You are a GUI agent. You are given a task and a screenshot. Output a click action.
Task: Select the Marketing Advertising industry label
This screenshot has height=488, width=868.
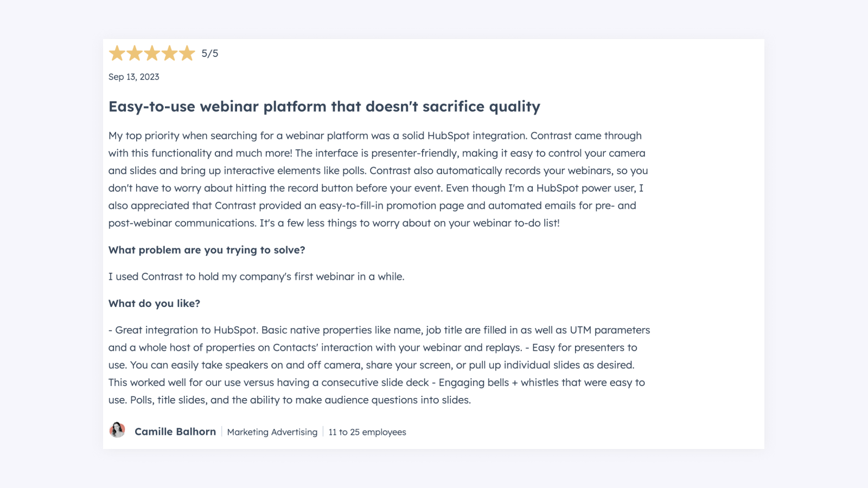[x=272, y=432]
